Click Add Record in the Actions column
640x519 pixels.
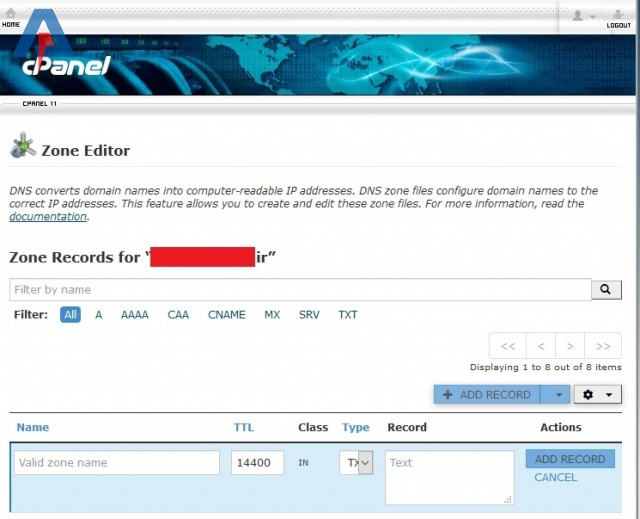click(570, 459)
